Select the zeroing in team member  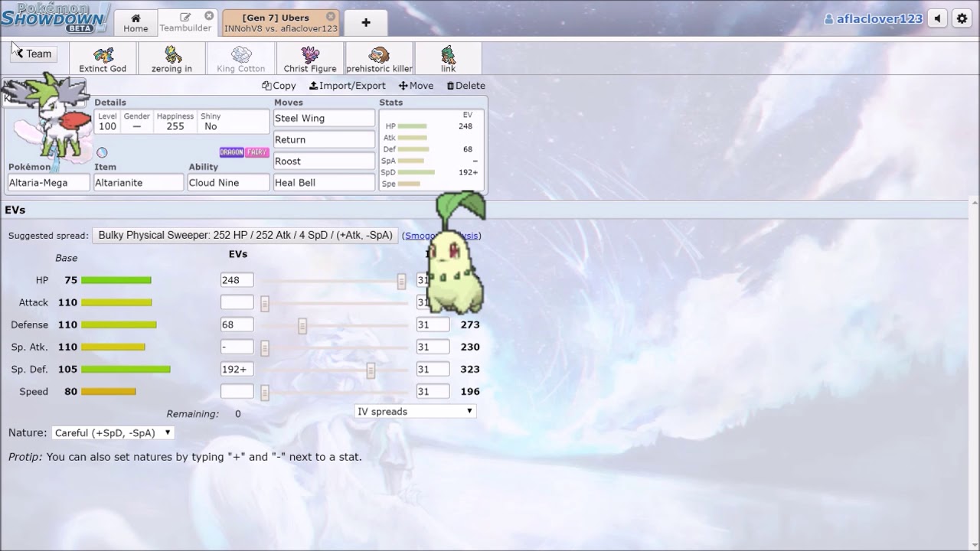tap(171, 59)
